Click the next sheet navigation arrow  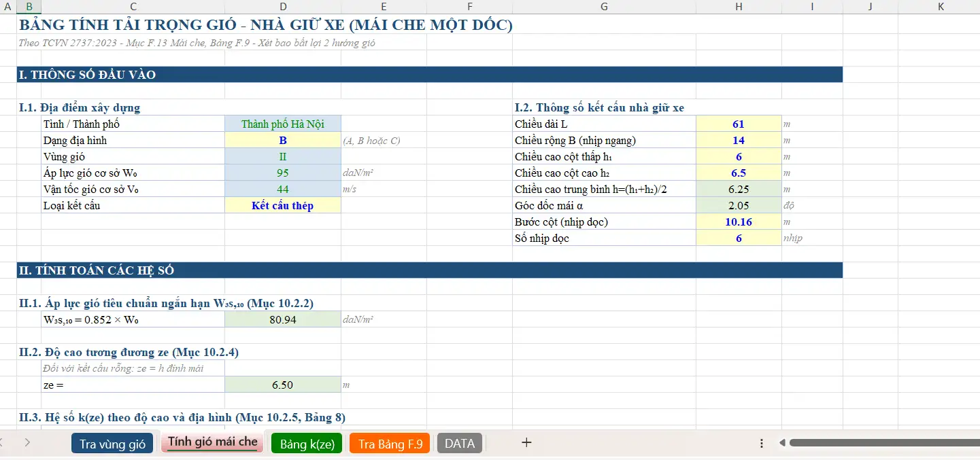click(27, 442)
